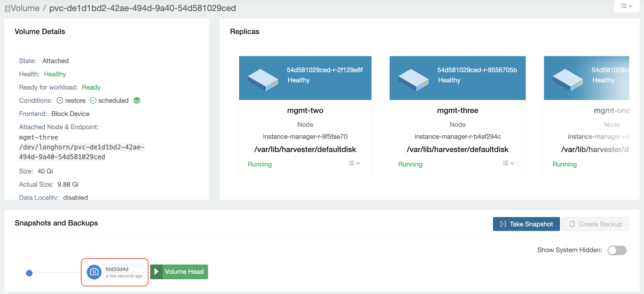644x294 pixels.
Task: Click the Running status on mgmt-three replica
Action: (410, 164)
